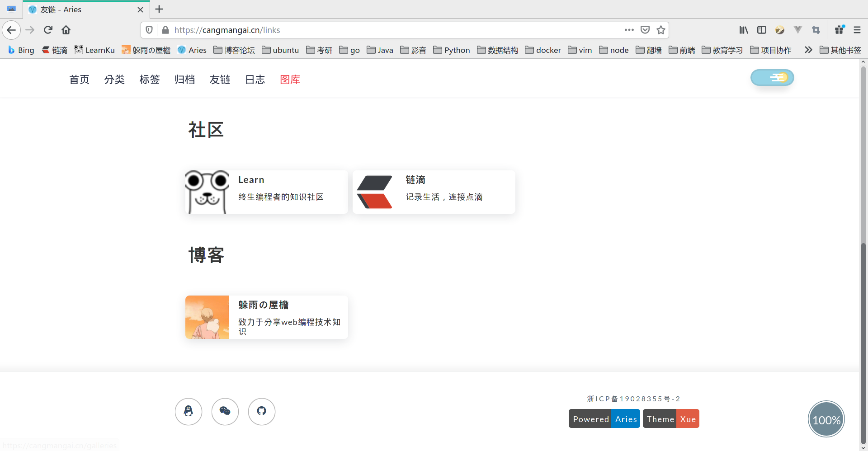This screenshot has height=451, width=868.
Task: Reload the current page
Action: 48,30
